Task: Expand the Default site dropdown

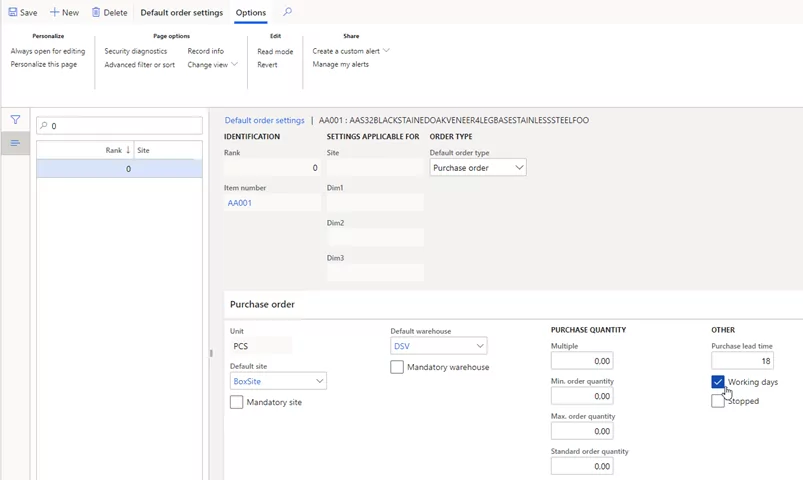Action: tap(319, 381)
